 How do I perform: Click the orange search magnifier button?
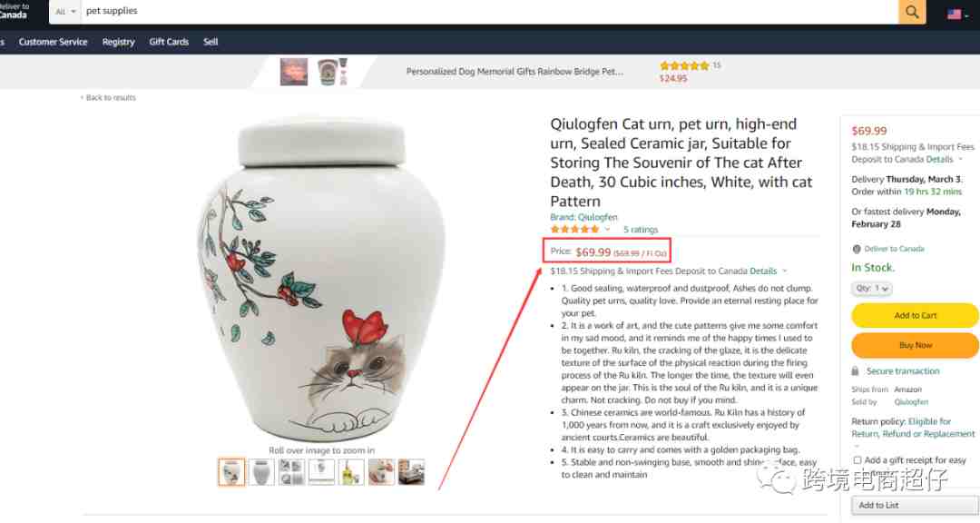[912, 11]
